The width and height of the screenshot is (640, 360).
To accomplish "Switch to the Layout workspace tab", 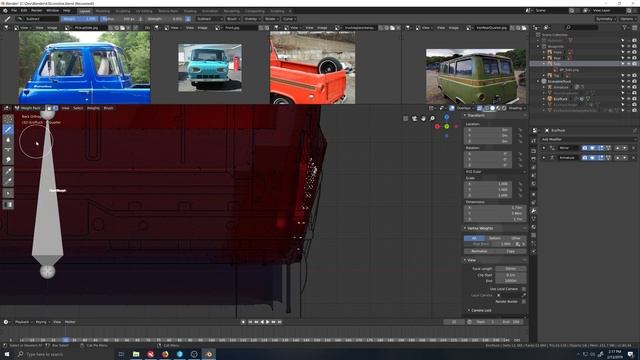I will (85, 11).
